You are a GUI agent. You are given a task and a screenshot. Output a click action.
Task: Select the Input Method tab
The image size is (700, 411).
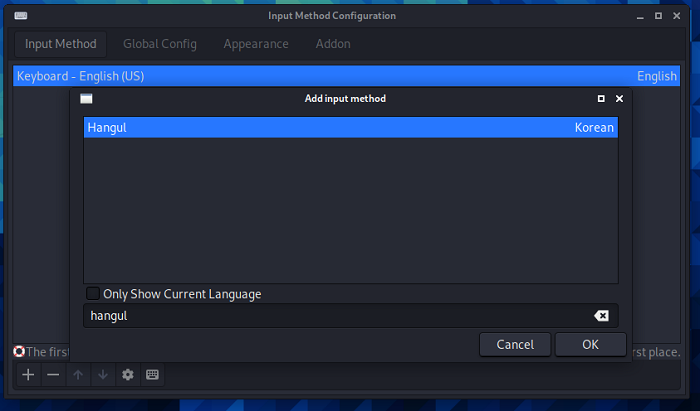61,44
